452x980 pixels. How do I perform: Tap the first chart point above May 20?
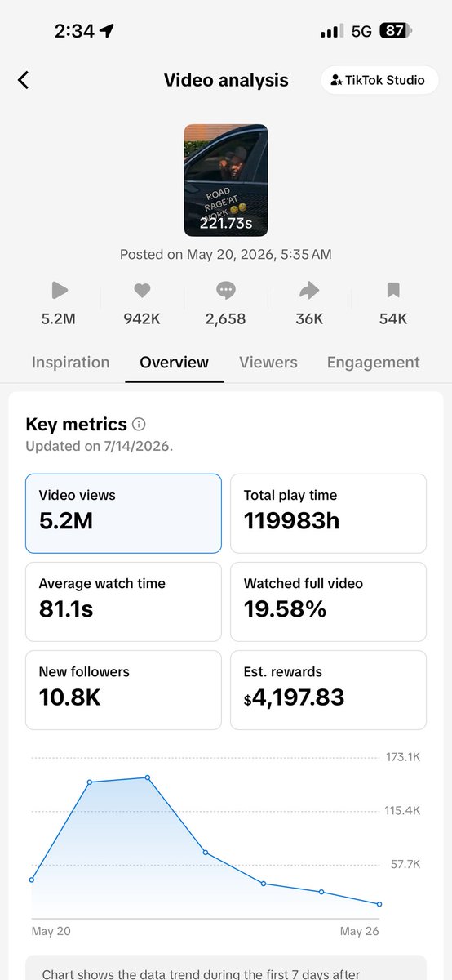[32, 880]
